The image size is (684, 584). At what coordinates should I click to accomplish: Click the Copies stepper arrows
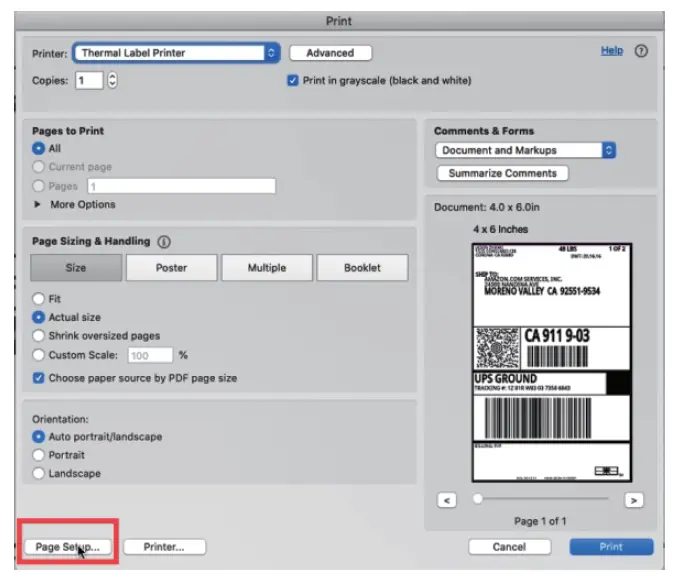point(112,80)
